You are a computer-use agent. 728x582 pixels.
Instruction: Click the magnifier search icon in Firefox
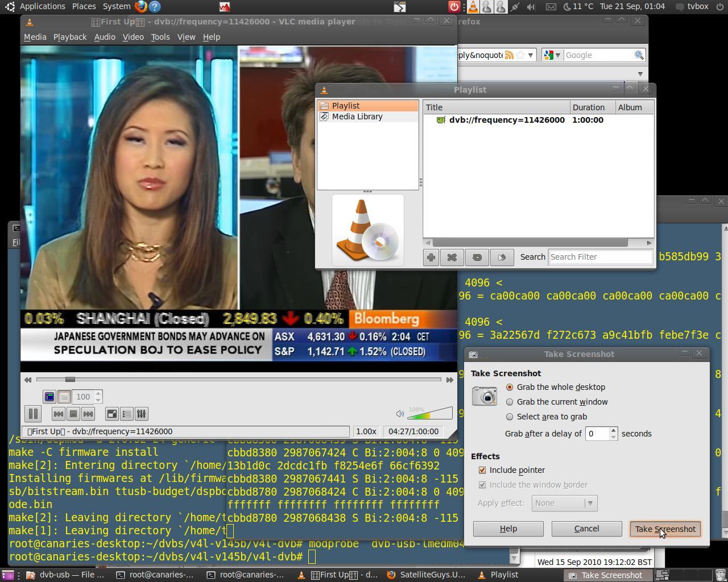pyautogui.click(x=639, y=55)
